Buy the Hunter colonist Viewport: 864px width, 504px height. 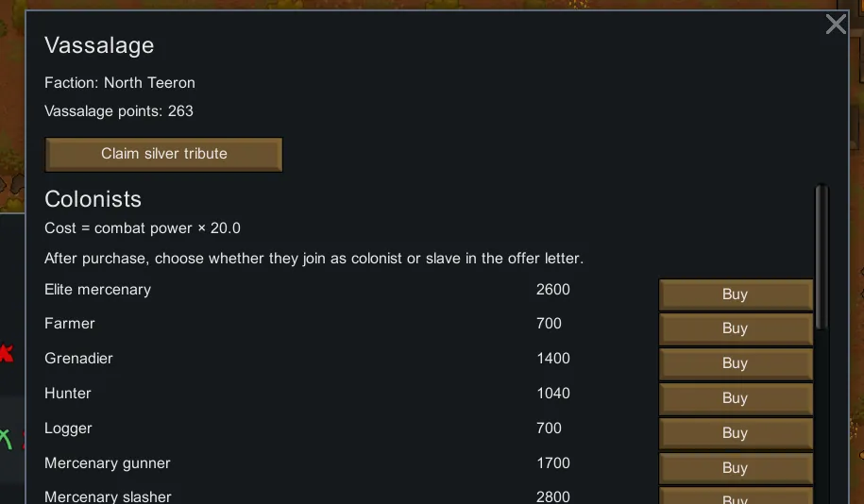click(x=735, y=398)
